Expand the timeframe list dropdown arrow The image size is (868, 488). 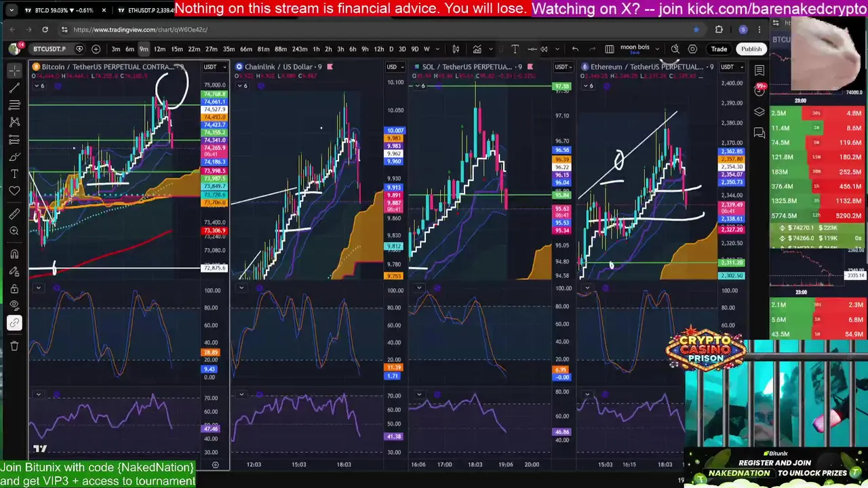437,49
